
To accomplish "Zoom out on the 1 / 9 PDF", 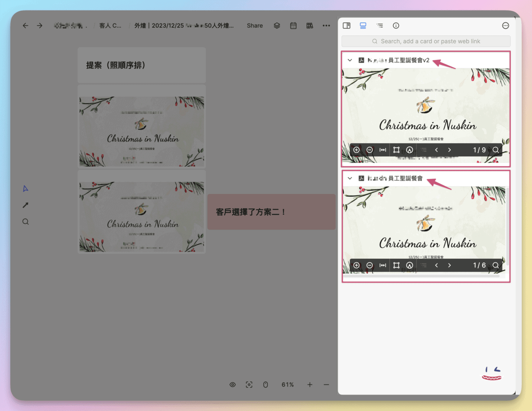I will coord(370,150).
